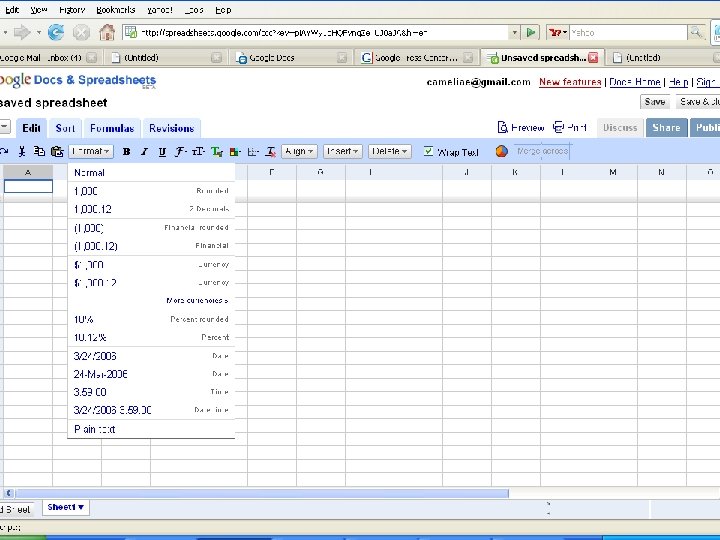Image resolution: width=720 pixels, height=540 pixels.
Task: Choose 10.12% Percent format
Action: point(151,337)
